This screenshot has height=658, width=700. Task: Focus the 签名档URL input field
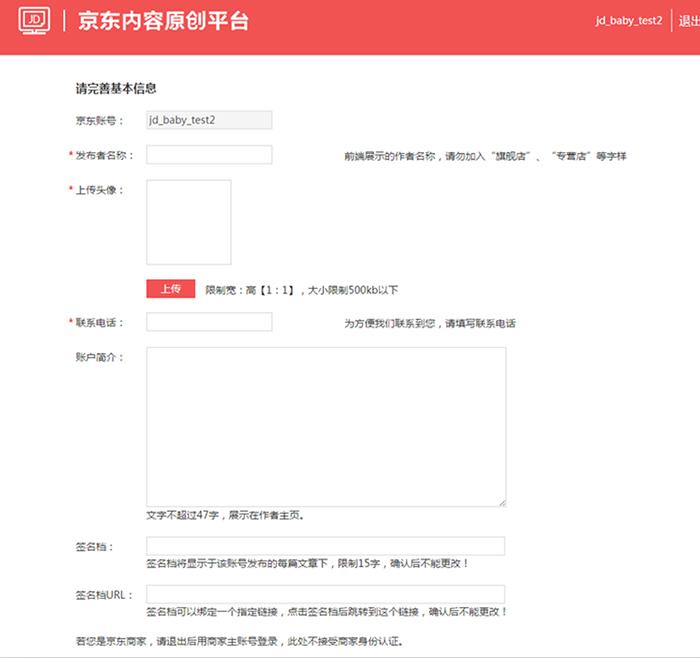pos(326,594)
